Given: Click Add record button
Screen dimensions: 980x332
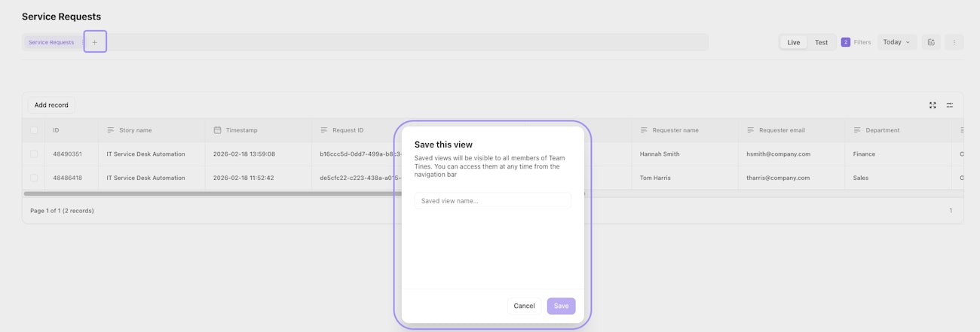Looking at the screenshot, I should [51, 105].
